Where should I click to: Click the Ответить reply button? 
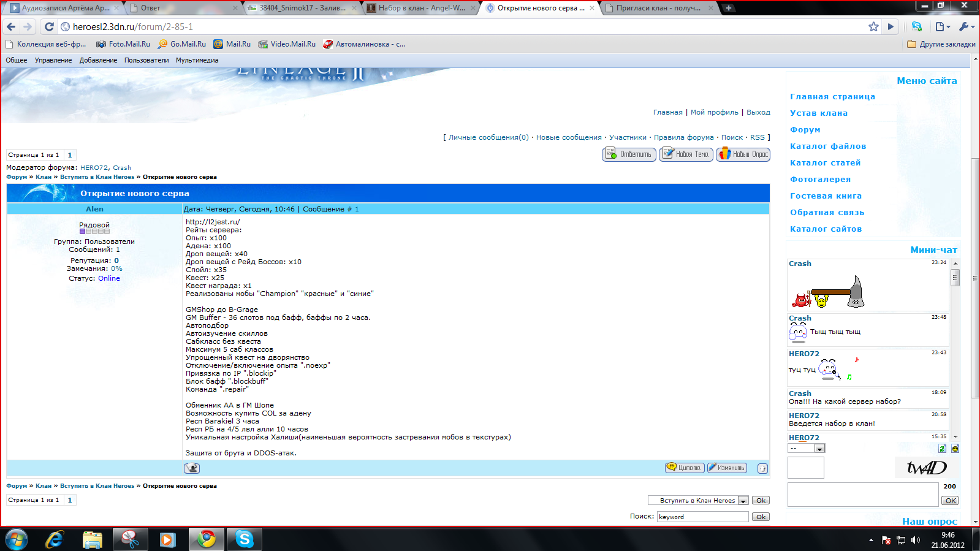pos(629,154)
